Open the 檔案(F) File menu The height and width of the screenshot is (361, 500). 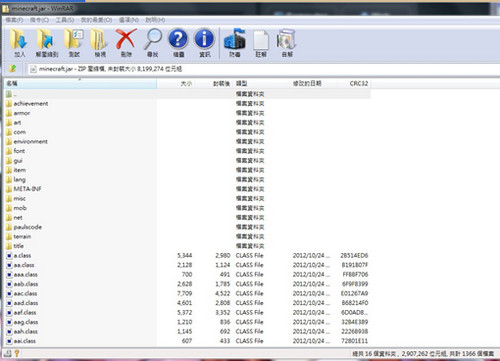click(14, 20)
